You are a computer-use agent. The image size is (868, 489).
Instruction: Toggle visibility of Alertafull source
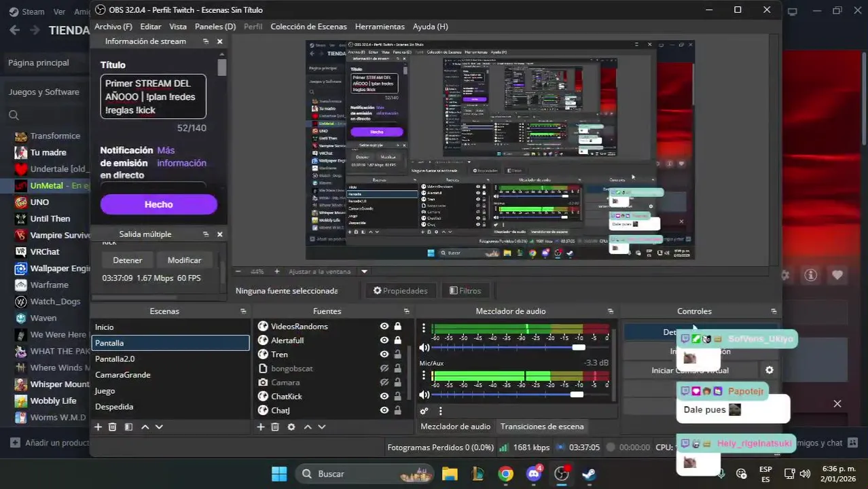(x=384, y=340)
